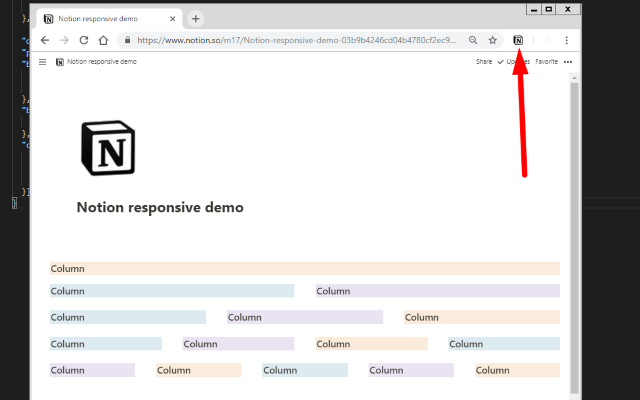Viewport: 640px width, 400px height.
Task: Reload the Notion page
Action: pos(84,40)
